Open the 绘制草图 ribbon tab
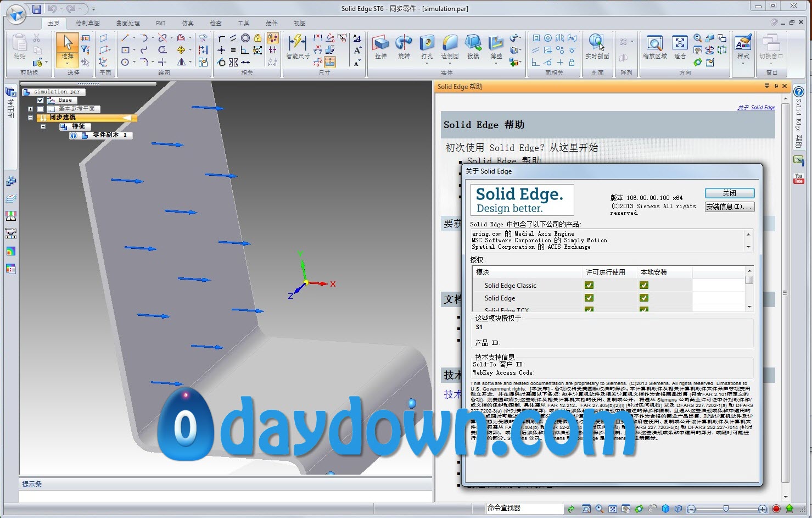The image size is (812, 518). 88,23
